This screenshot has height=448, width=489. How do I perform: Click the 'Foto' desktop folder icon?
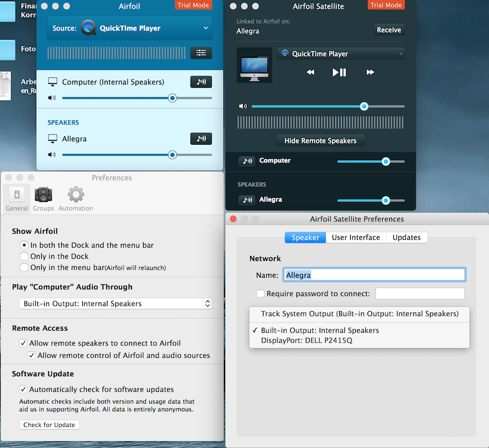[x=7, y=50]
